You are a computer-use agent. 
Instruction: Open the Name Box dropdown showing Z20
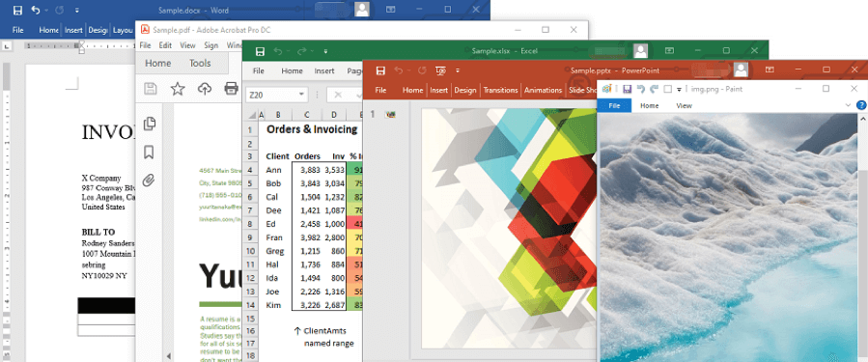point(301,95)
